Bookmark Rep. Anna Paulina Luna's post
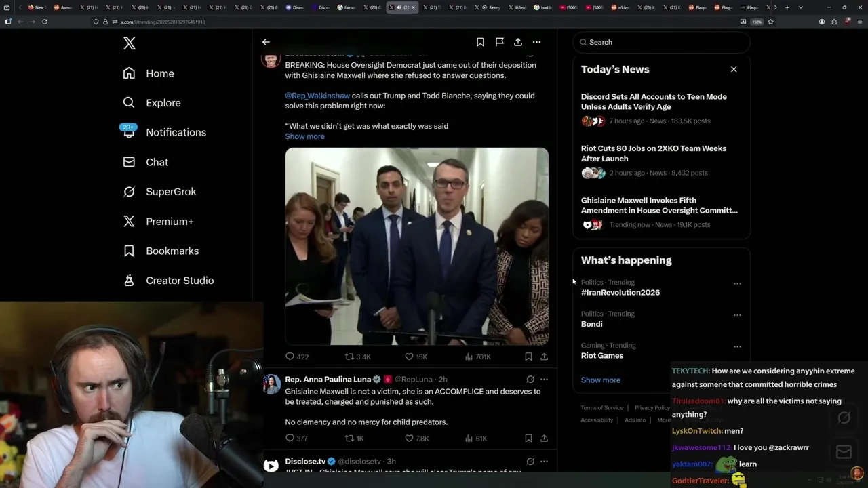Screen dimensions: 868x488 coord(528,439)
